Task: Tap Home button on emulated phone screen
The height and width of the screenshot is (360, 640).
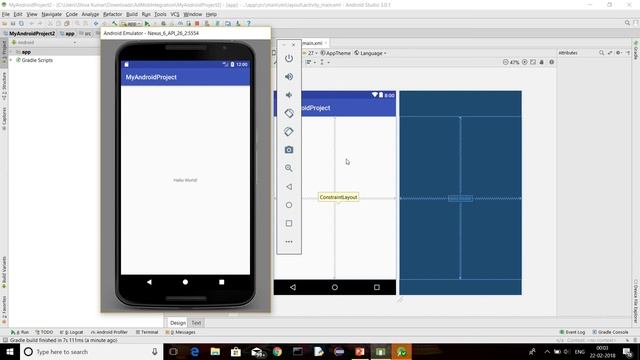Action: coord(185,282)
